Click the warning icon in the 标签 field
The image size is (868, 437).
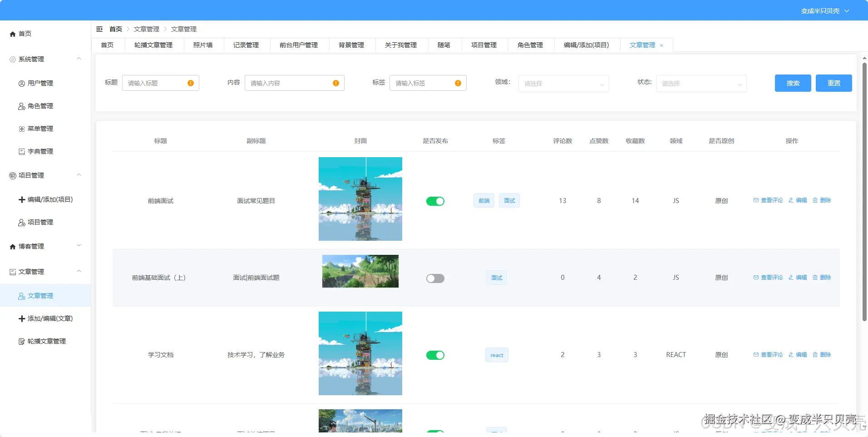point(458,83)
